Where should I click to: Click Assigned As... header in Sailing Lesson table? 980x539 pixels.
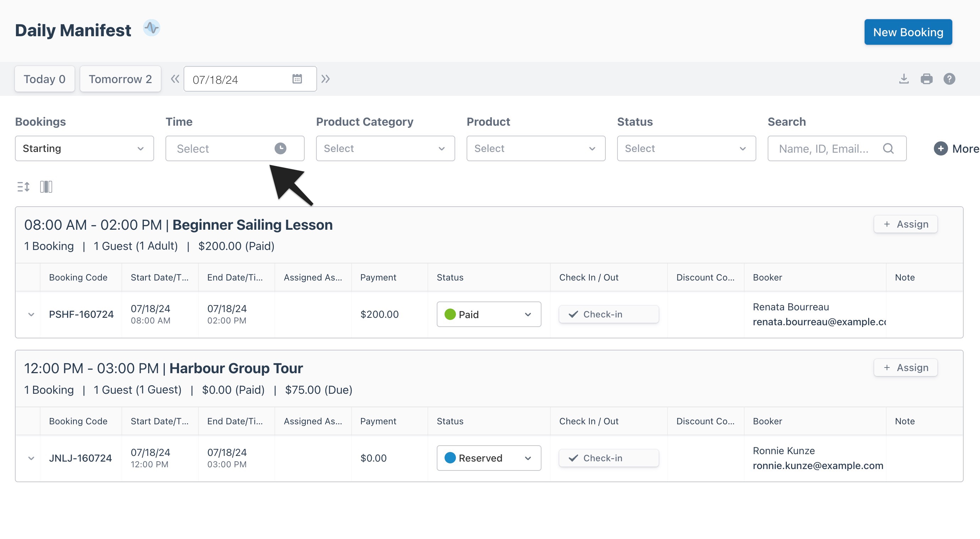coord(313,277)
